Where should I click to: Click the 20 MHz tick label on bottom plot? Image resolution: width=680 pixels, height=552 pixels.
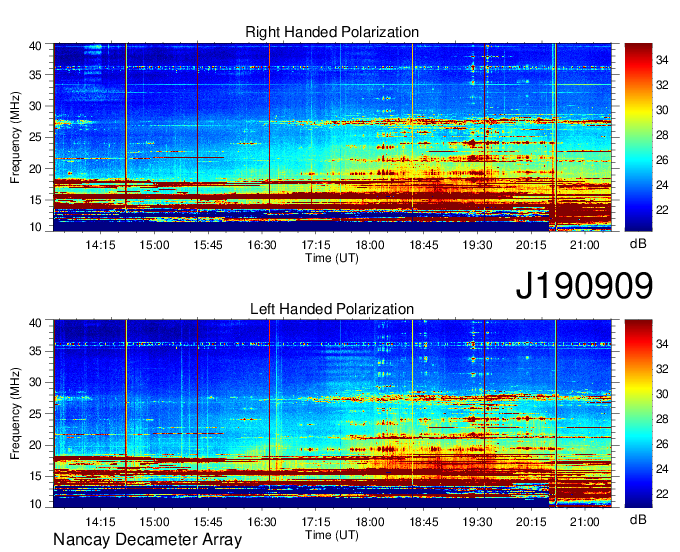pos(35,445)
